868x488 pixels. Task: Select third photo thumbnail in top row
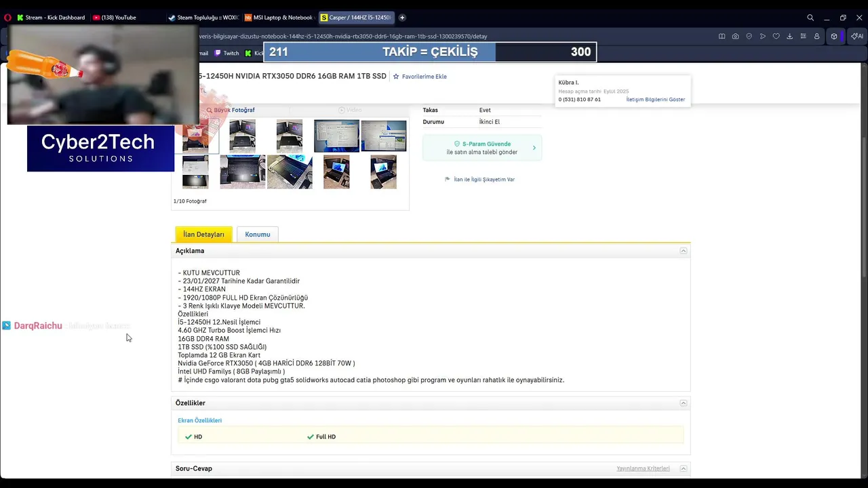click(290, 136)
